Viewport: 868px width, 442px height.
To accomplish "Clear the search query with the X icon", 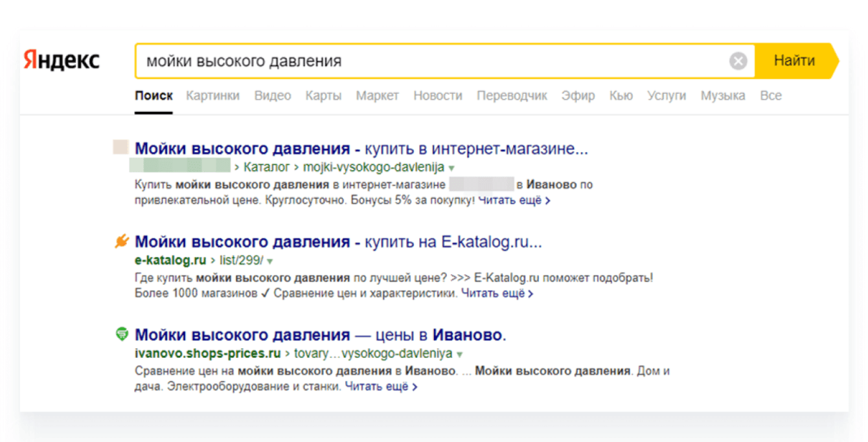I will (x=738, y=61).
